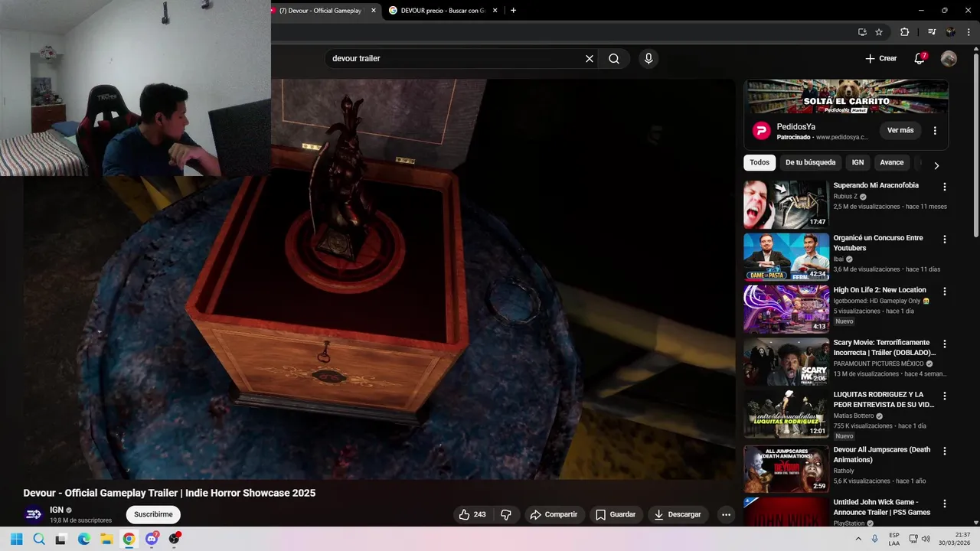The width and height of the screenshot is (980, 551).
Task: Open Discord from the taskbar
Action: click(152, 539)
